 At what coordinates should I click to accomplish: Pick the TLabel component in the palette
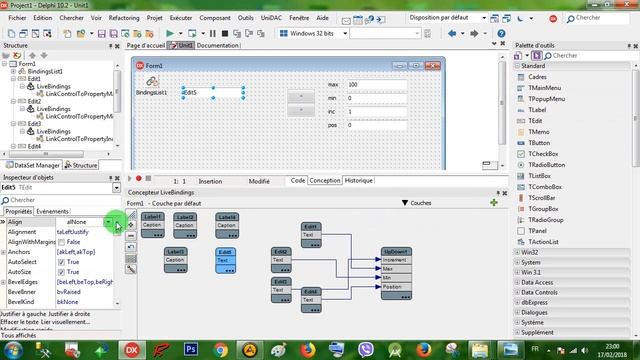click(537, 110)
